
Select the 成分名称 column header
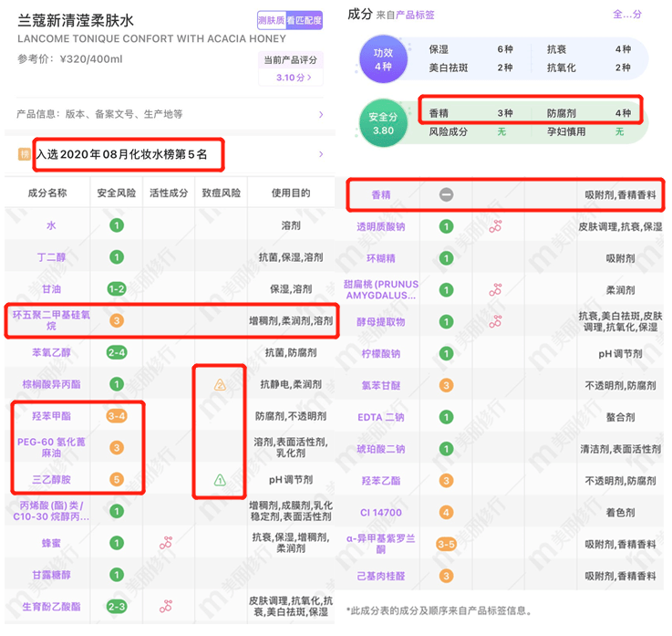click(x=47, y=193)
